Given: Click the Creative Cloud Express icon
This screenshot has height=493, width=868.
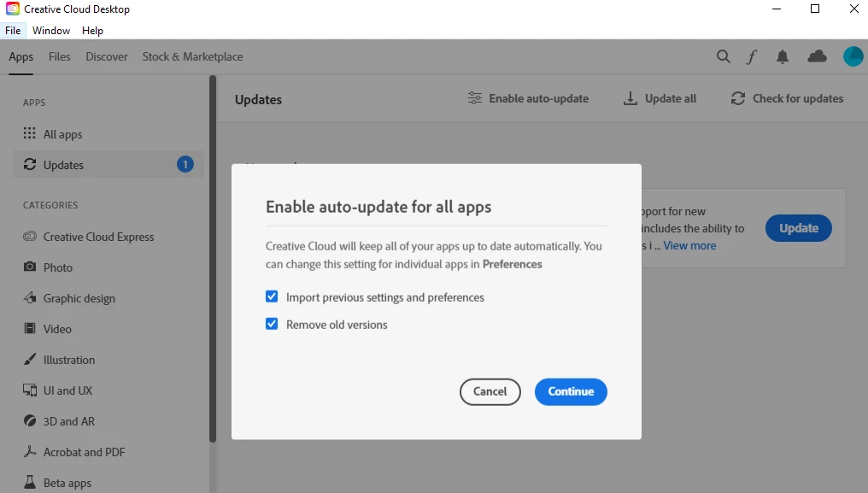Looking at the screenshot, I should click(29, 237).
